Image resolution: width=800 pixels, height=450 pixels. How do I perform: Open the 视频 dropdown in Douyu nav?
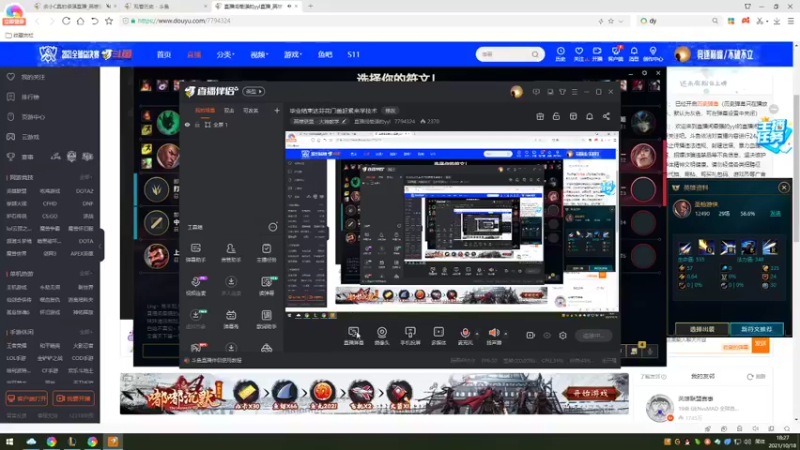pos(259,55)
